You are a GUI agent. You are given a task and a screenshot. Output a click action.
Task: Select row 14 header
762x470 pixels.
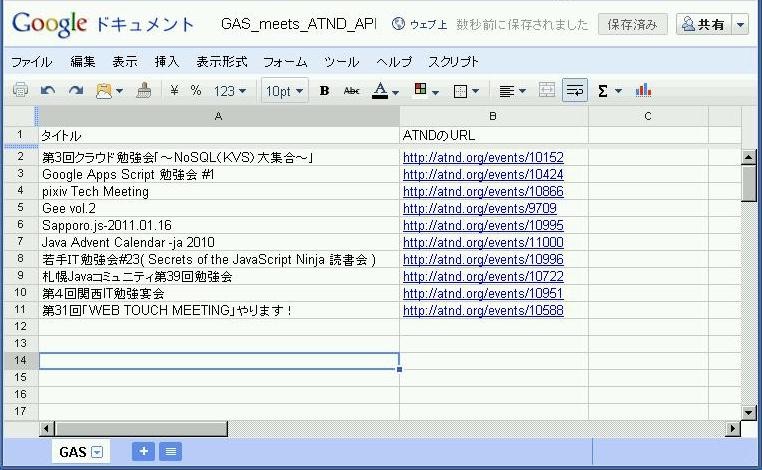coord(20,360)
